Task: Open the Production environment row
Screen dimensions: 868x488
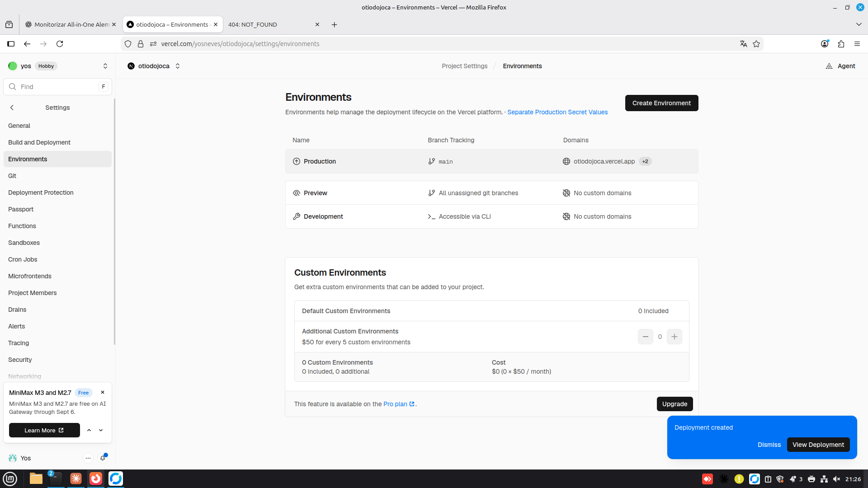Action: (491, 161)
